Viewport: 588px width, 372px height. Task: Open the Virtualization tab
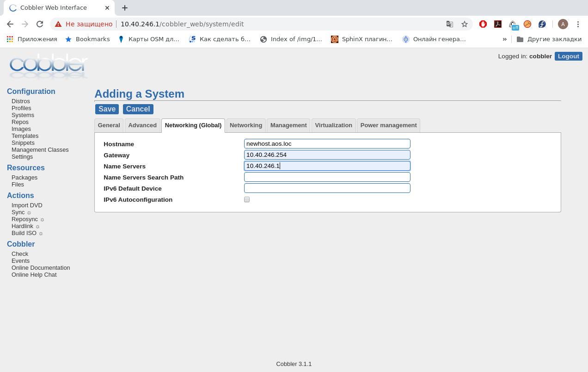point(333,125)
